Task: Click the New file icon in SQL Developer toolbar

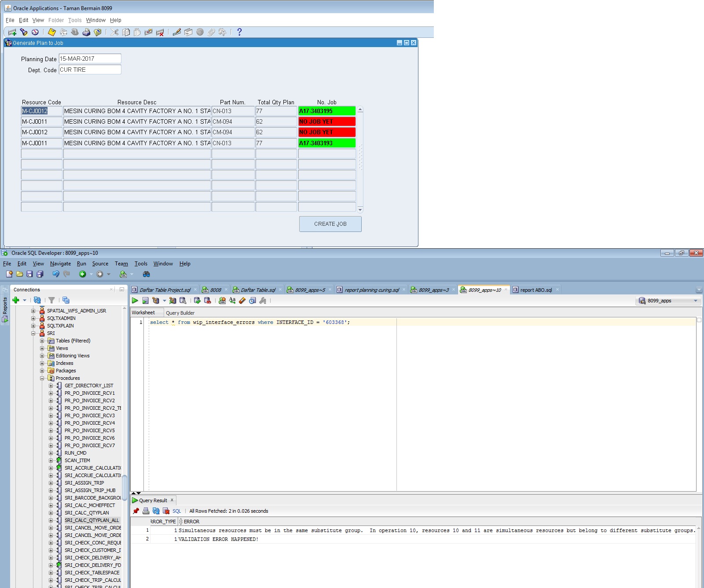Action: pos(9,274)
